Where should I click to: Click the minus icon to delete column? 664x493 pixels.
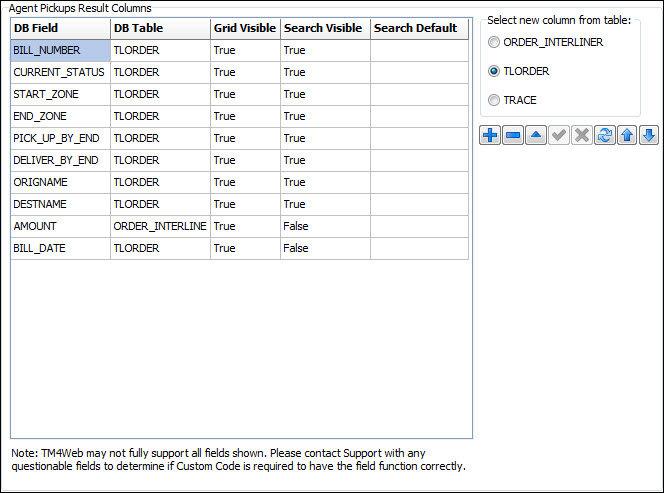tap(513, 136)
